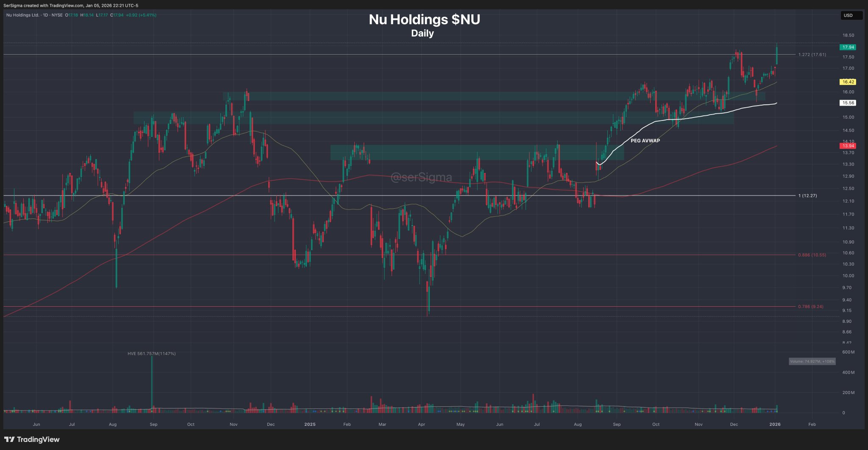Click the 2025 year label on time axis
868x450 pixels.
(x=310, y=424)
